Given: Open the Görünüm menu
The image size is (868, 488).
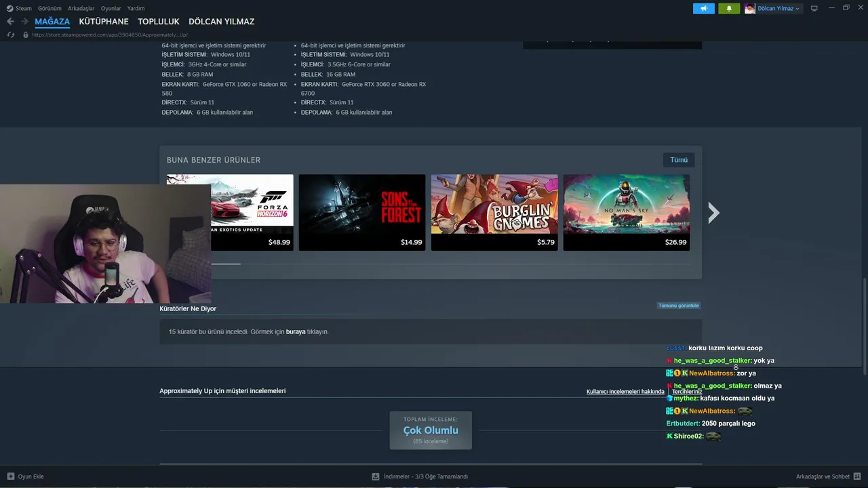Looking at the screenshot, I should [x=50, y=8].
